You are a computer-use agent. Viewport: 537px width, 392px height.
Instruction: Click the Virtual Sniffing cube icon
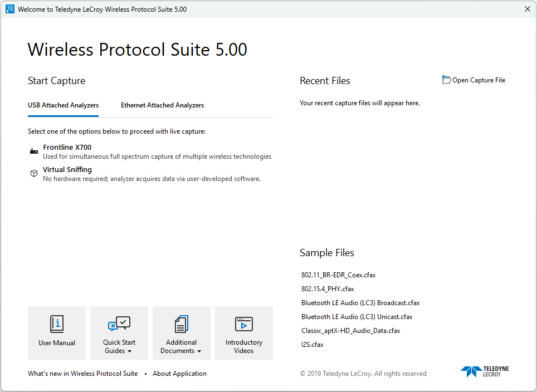(34, 173)
